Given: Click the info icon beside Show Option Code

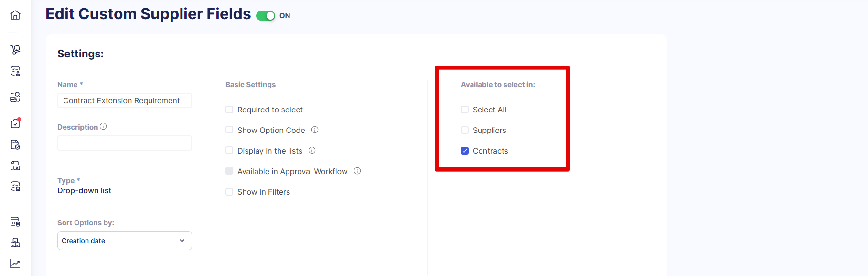Looking at the screenshot, I should [x=315, y=130].
